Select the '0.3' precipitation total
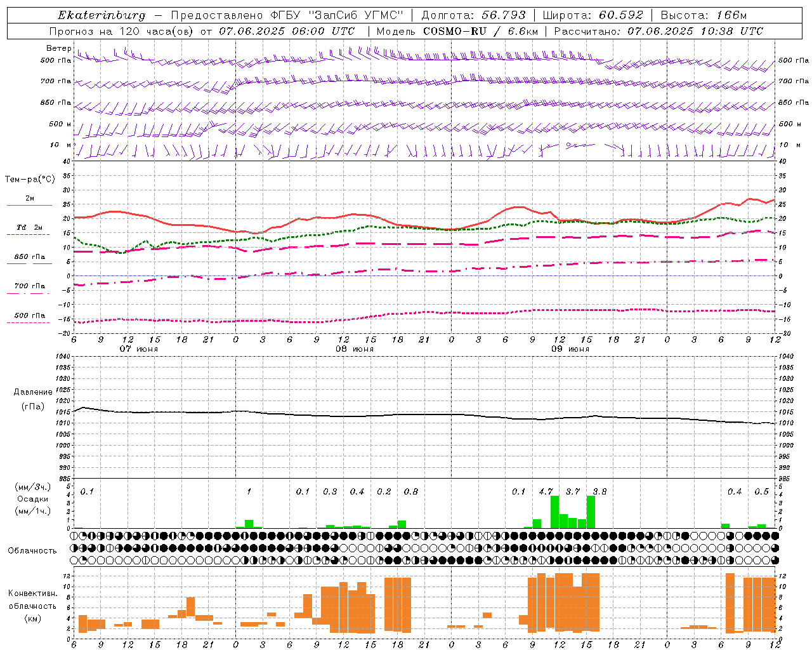The width and height of the screenshot is (812, 650). coord(330,491)
